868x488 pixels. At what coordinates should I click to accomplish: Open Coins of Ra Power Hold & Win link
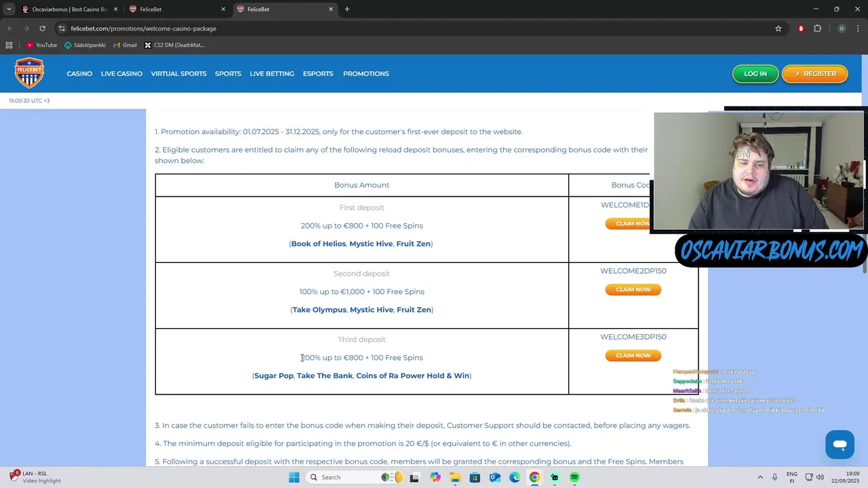pyautogui.click(x=412, y=375)
